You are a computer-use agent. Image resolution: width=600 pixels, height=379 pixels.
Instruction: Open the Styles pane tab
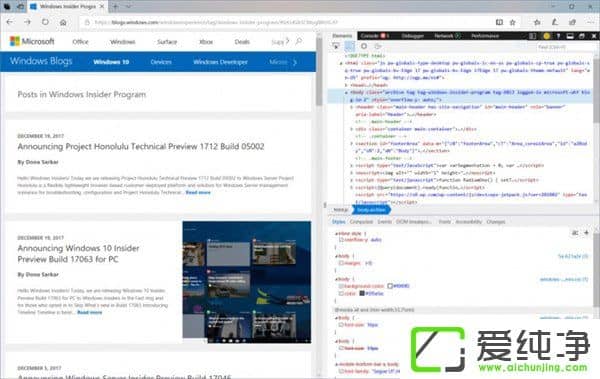tap(338, 222)
